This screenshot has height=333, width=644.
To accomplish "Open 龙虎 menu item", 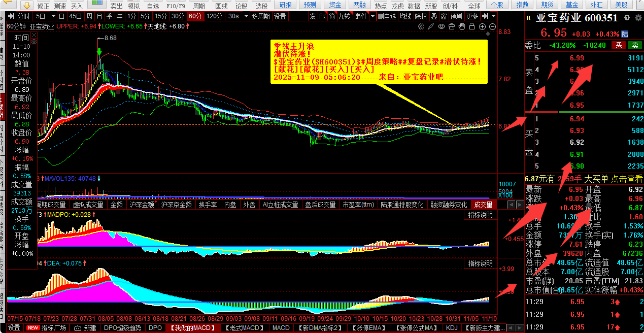I will tap(397, 6).
